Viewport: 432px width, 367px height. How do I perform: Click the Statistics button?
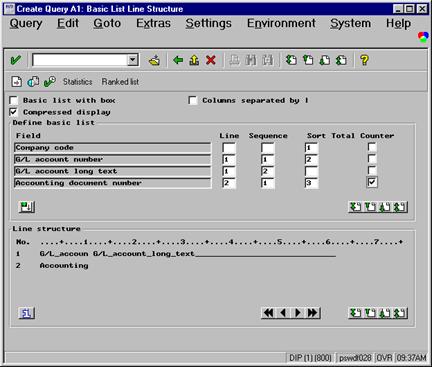tap(77, 82)
